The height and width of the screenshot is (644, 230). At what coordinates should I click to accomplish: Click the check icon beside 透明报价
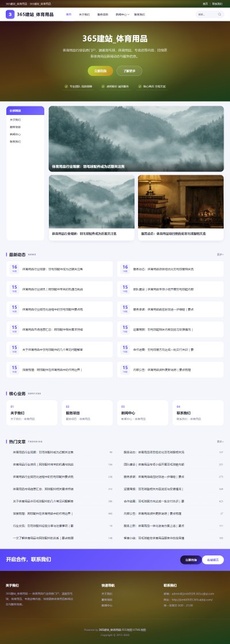click(x=103, y=87)
